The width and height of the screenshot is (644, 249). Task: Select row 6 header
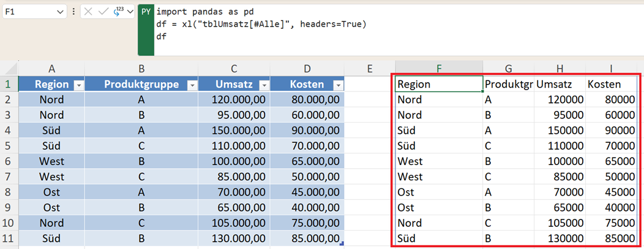click(9, 161)
